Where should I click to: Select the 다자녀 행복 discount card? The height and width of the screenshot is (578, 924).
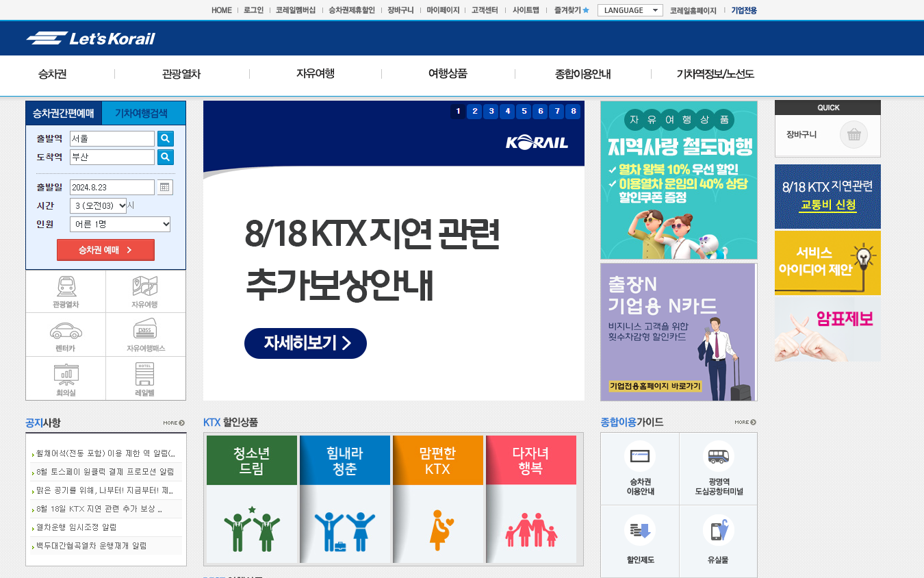click(x=531, y=499)
